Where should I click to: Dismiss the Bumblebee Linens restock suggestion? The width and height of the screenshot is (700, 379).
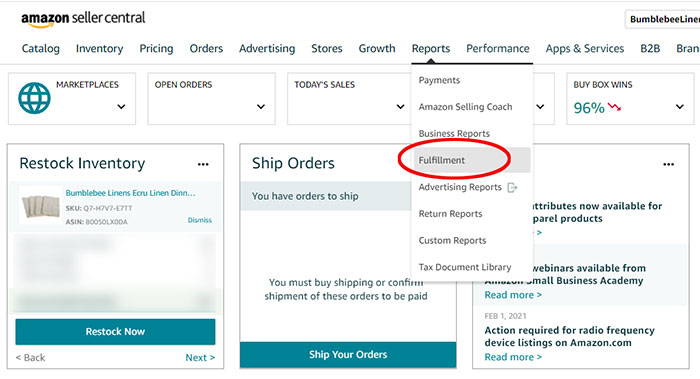pos(200,220)
